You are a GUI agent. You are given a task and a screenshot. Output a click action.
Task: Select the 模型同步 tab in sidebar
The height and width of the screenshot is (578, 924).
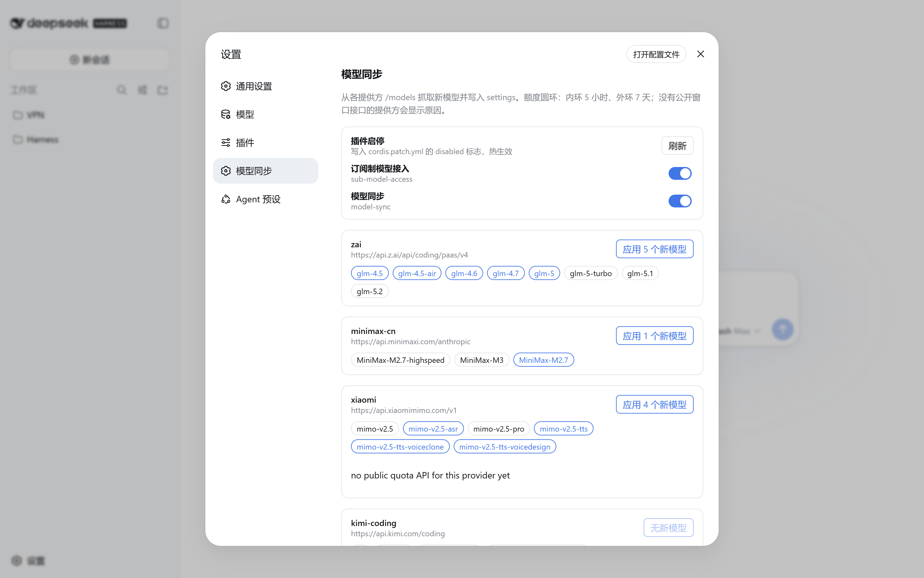265,171
